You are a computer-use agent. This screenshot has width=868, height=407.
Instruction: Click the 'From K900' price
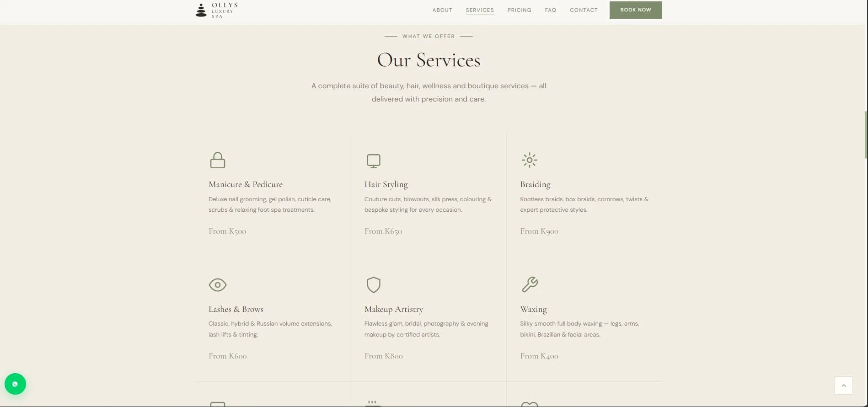[x=539, y=231]
